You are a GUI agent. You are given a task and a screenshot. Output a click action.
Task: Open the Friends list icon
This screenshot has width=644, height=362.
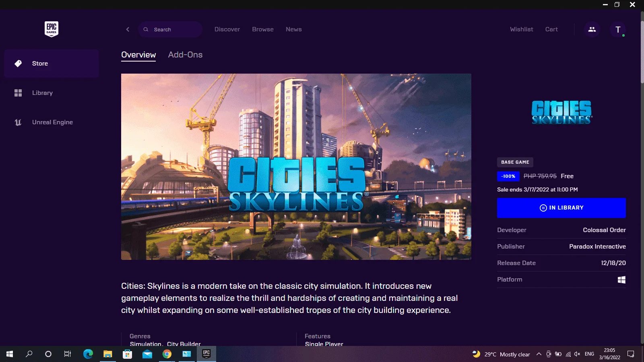(x=592, y=29)
